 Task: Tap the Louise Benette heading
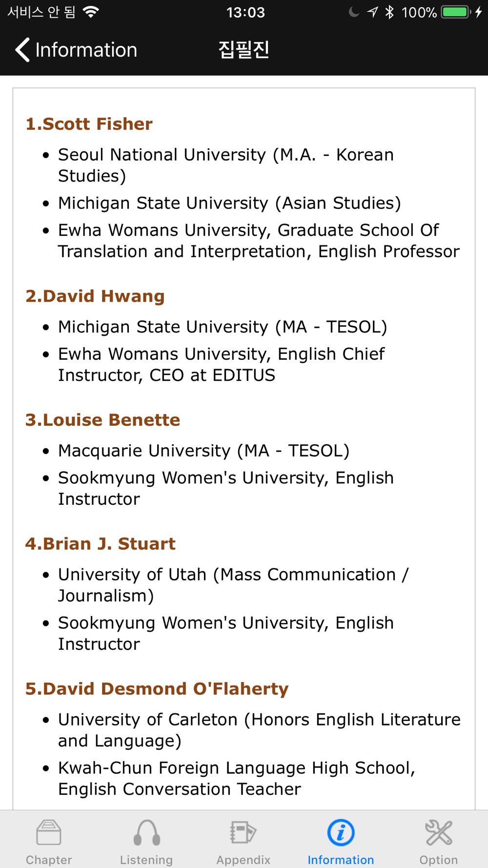pos(103,420)
